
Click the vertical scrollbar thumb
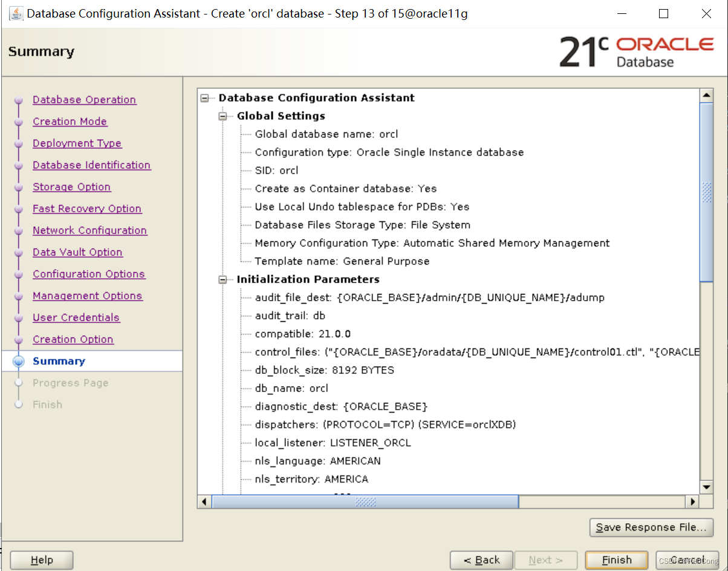pyautogui.click(x=706, y=192)
